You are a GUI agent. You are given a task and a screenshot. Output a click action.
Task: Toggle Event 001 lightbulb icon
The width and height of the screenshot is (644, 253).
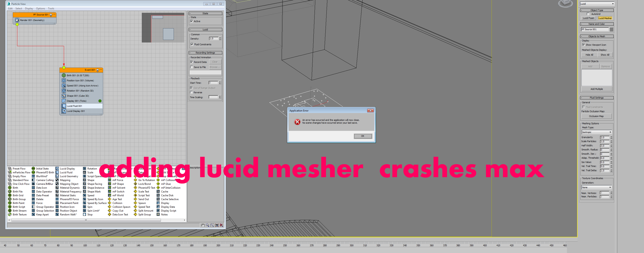pos(98,70)
